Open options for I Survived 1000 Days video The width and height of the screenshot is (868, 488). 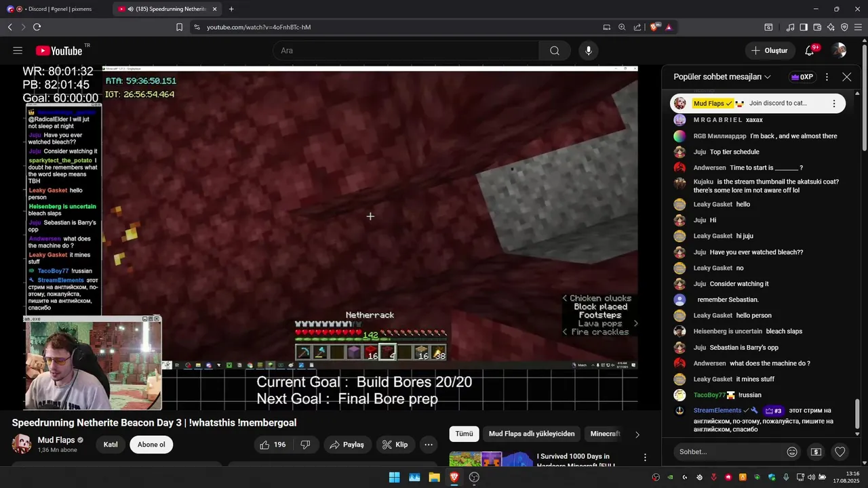645,457
